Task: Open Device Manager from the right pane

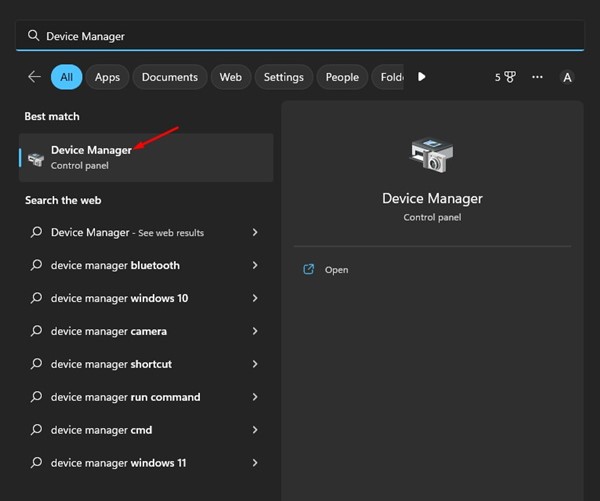Action: tap(336, 270)
